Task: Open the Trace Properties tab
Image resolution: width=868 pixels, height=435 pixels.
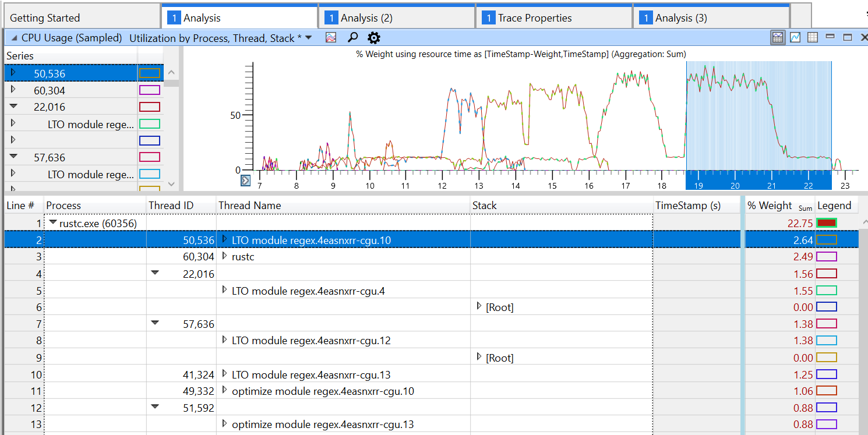Action: 553,17
